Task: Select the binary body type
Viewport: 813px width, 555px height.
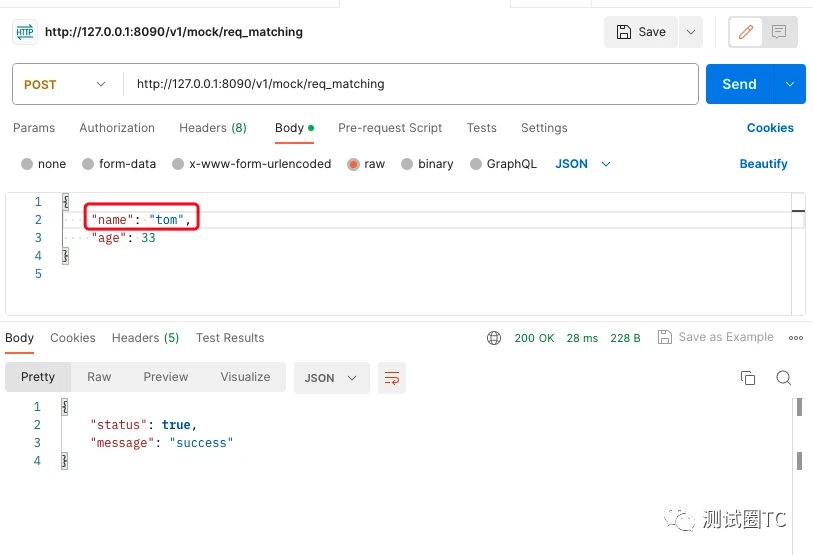Action: (x=427, y=164)
